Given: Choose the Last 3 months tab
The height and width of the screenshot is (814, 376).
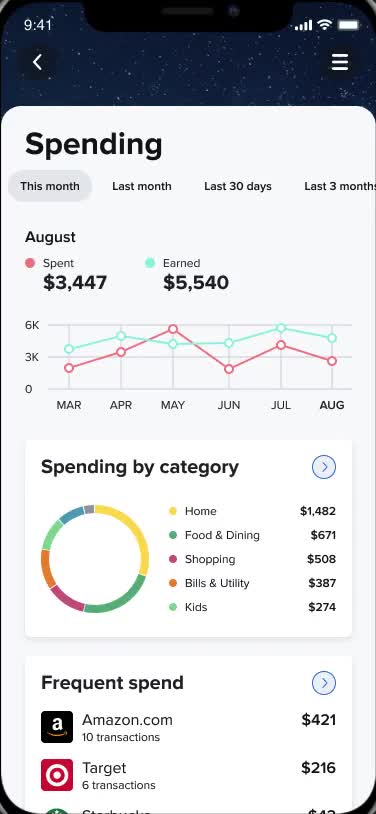Looking at the screenshot, I should (339, 186).
